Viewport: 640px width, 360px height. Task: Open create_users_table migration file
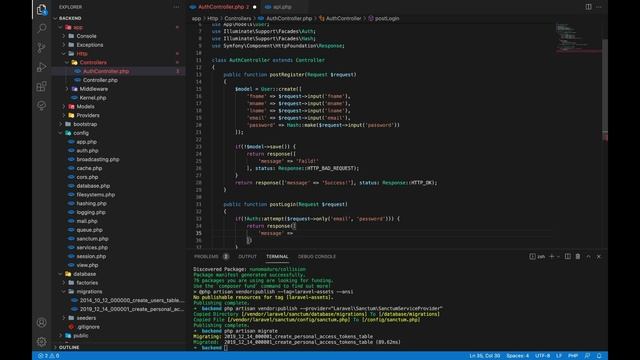[131, 300]
